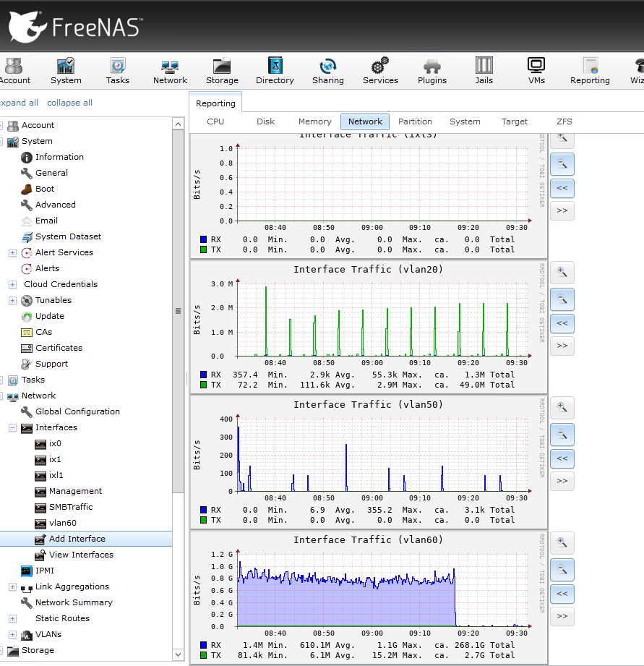The image size is (644, 666).
Task: Shift ixl3 graph forward with >>
Action: click(562, 210)
